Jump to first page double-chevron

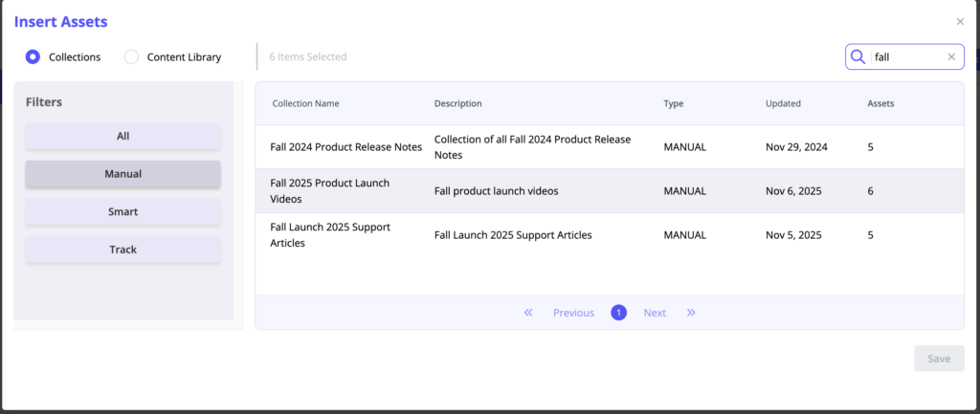pyautogui.click(x=528, y=313)
